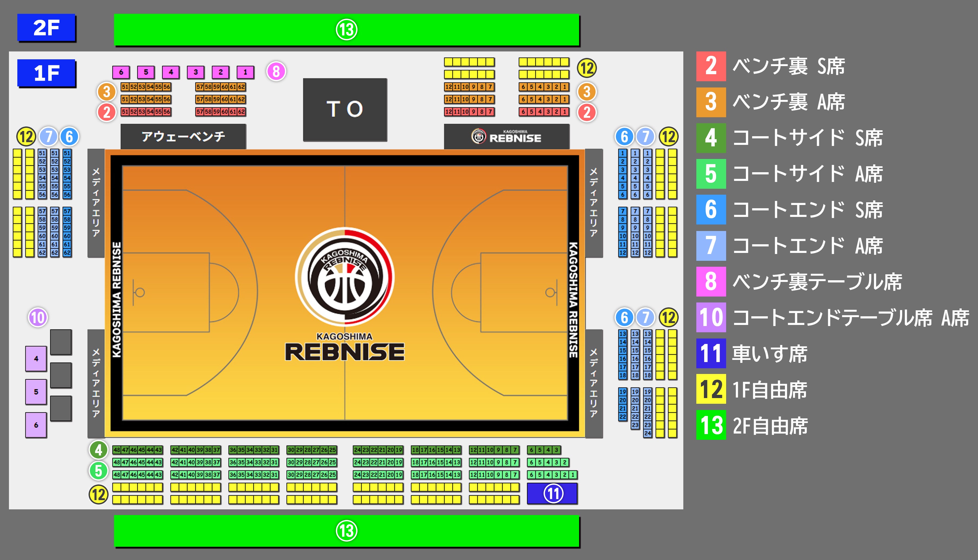978x560 pixels.
Task: Select bottom green 2F free seating bar
Action: (x=346, y=531)
